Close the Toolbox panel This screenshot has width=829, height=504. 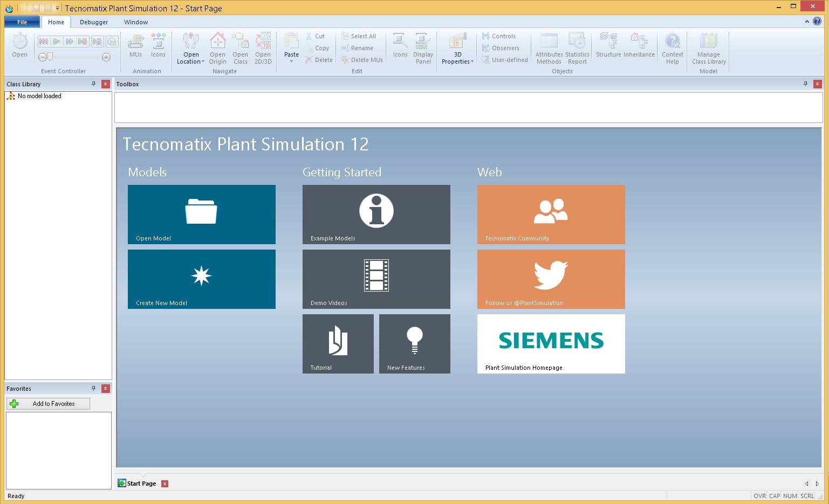pyautogui.click(x=818, y=84)
